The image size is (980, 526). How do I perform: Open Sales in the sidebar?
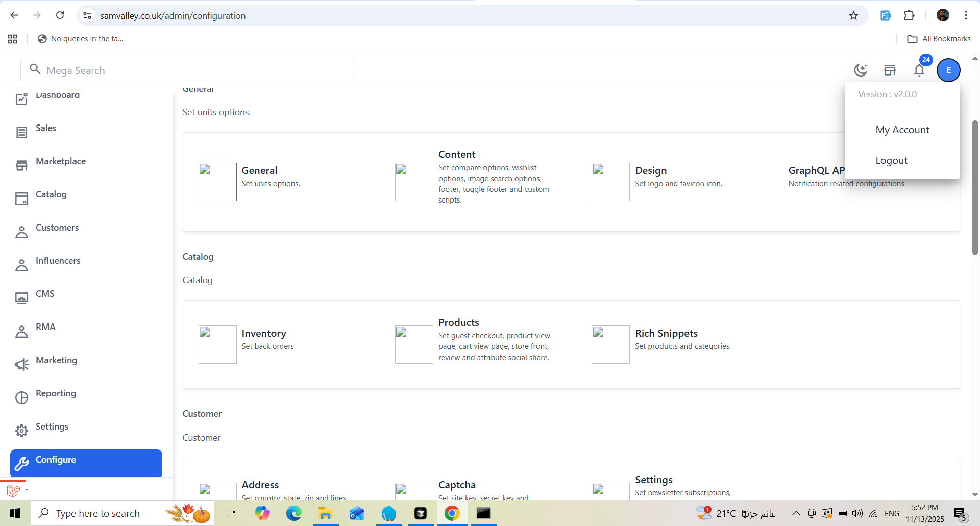[x=46, y=128]
